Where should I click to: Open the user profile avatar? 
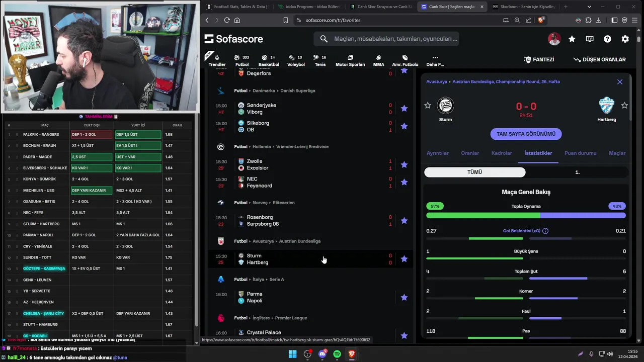[x=554, y=39]
